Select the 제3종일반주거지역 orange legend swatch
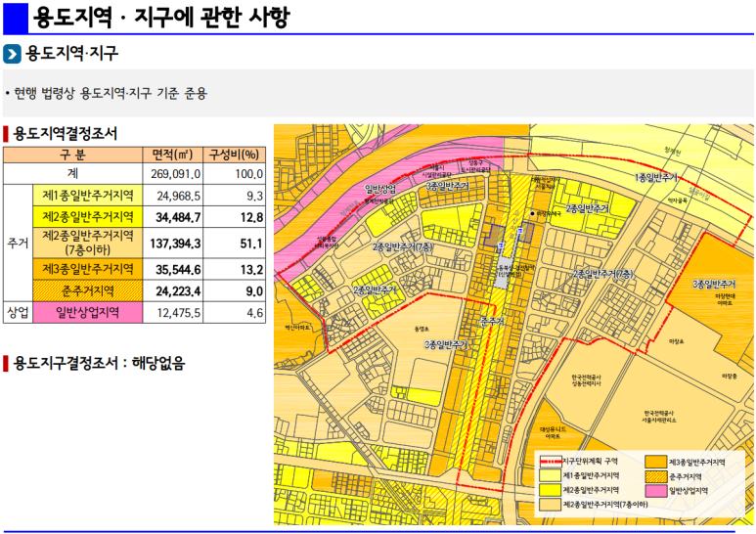756x534 pixels. click(655, 463)
